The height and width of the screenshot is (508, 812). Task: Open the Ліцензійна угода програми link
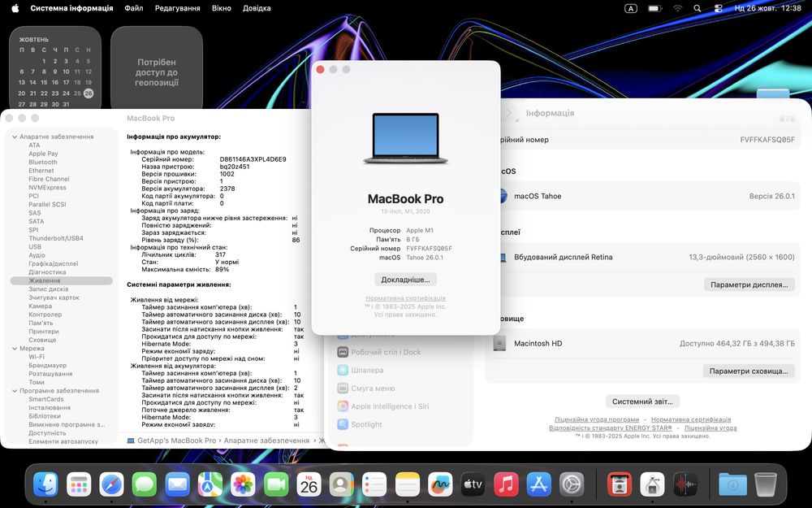tap(597, 419)
